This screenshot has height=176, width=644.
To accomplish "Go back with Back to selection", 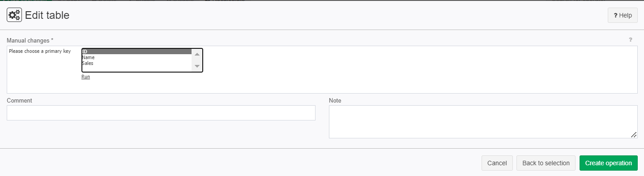I will [x=546, y=163].
